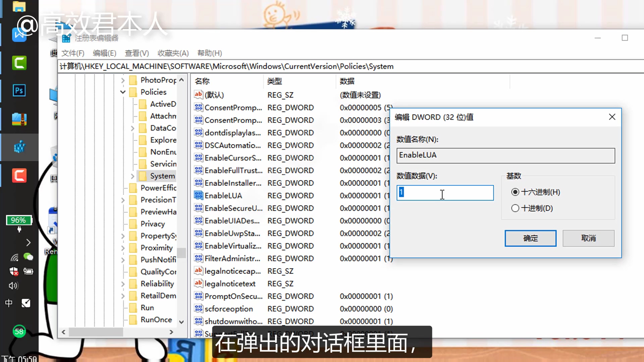This screenshot has height=362, width=644.
Task: Open the red ClipChamp-style taskbar icon
Action: pyautogui.click(x=19, y=175)
